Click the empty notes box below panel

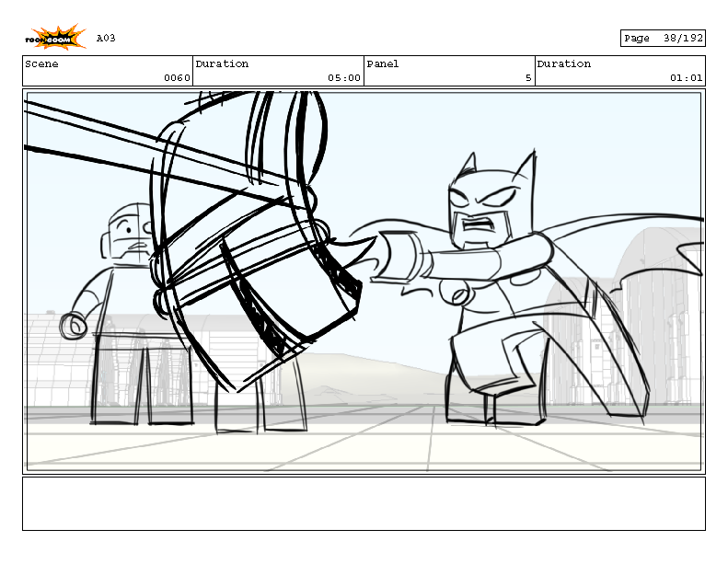(x=364, y=503)
